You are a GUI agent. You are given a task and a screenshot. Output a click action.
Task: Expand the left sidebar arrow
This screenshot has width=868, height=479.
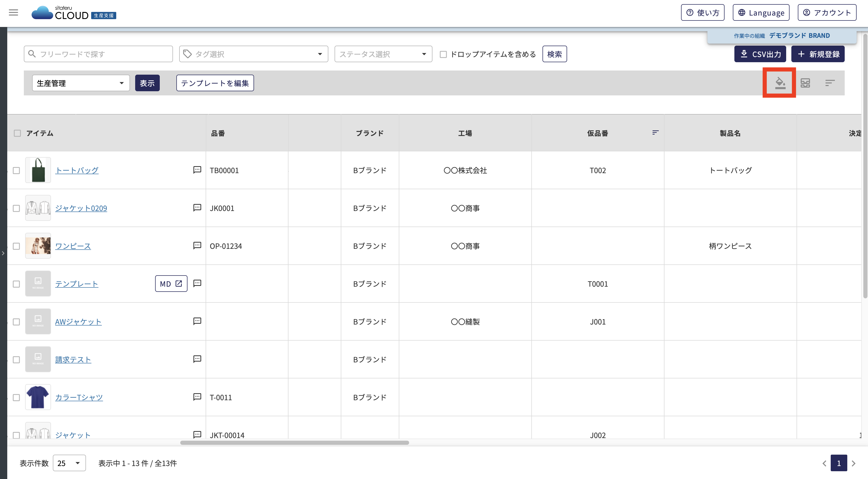click(3, 253)
